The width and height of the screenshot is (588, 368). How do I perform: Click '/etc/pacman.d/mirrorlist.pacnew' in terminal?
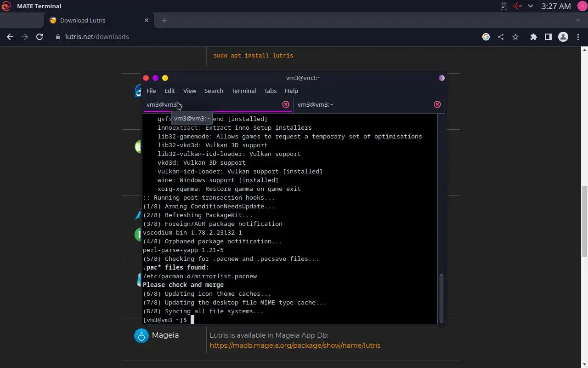point(200,276)
